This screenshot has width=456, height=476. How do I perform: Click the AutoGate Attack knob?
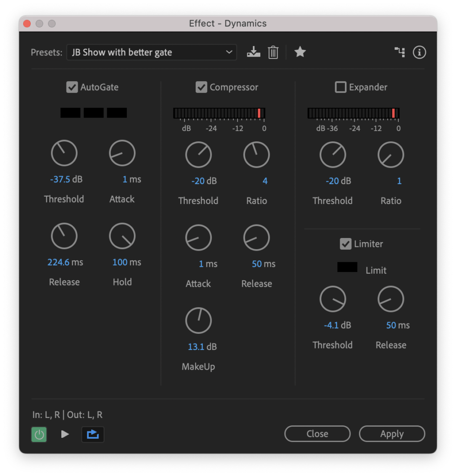[122, 153]
